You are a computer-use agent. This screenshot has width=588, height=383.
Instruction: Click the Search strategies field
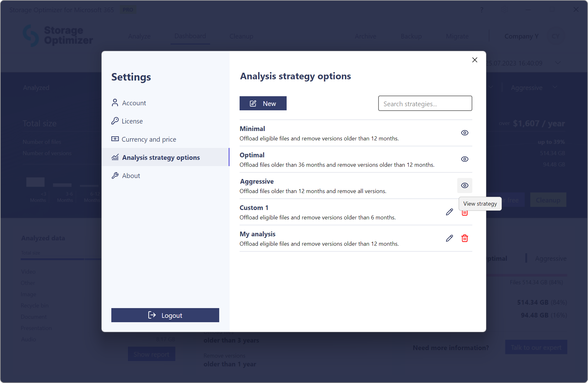(x=425, y=103)
